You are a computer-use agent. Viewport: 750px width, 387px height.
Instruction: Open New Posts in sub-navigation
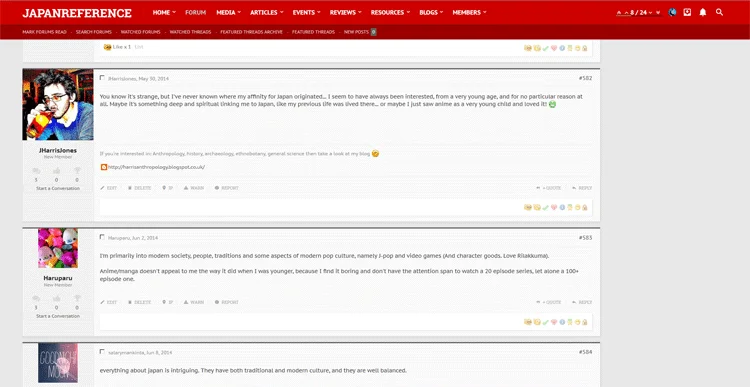click(x=356, y=32)
